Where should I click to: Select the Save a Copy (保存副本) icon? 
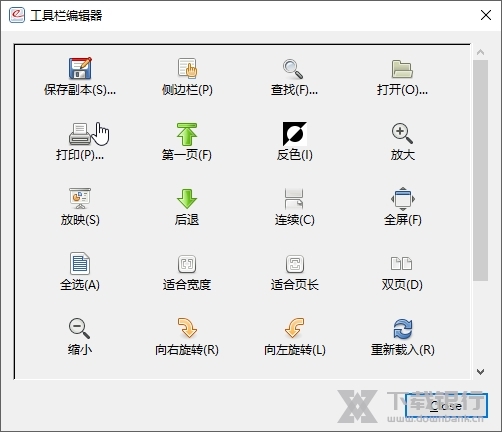pos(80,68)
